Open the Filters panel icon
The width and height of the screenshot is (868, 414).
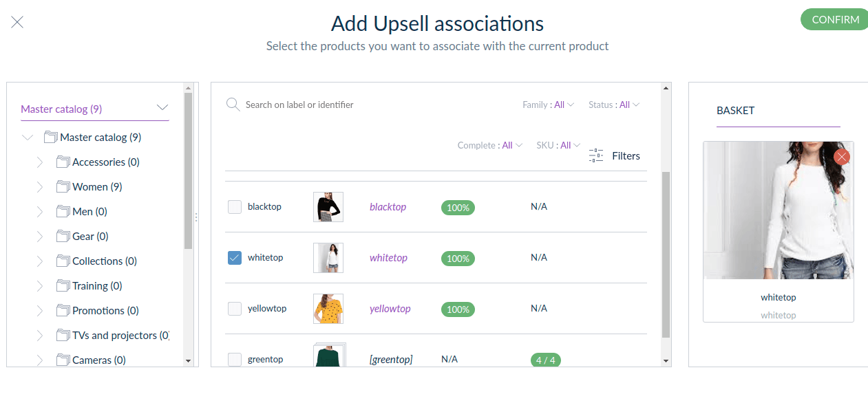[596, 156]
